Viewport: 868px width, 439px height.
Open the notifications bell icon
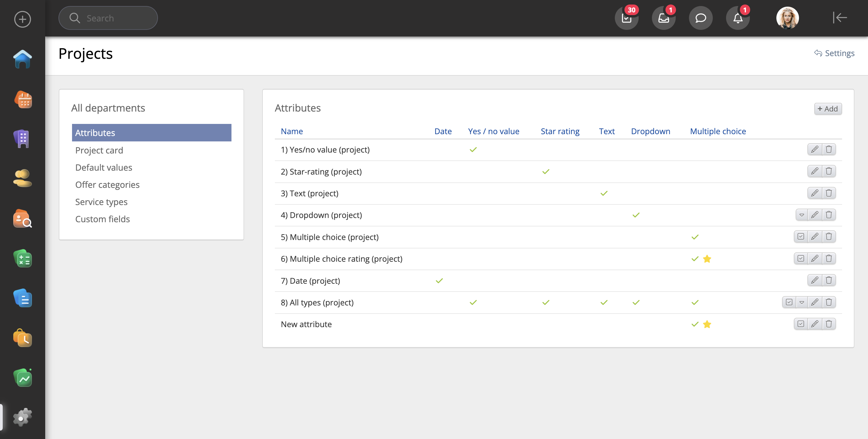737,18
